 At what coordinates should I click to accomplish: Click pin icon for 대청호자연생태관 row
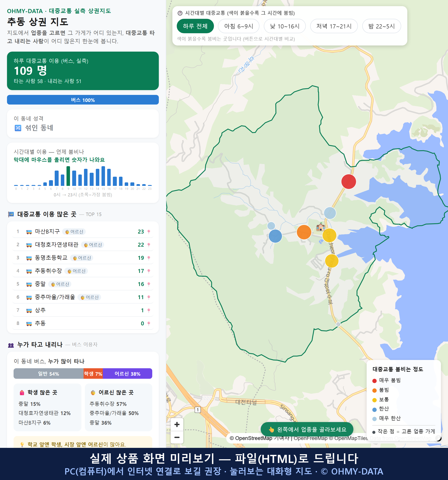[149, 245]
